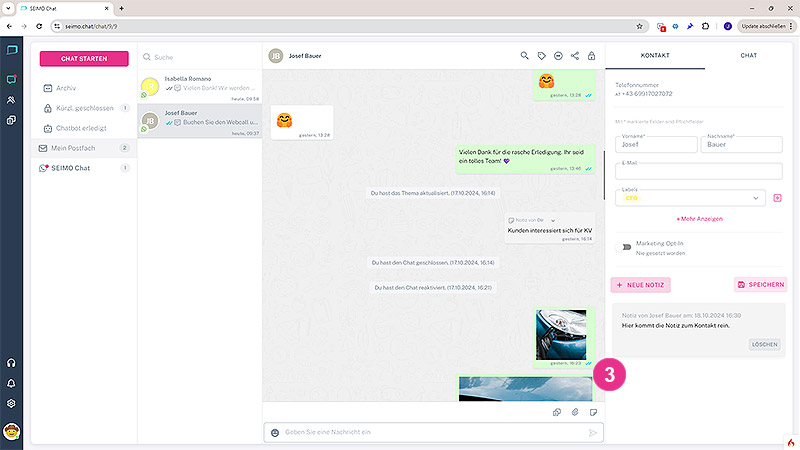
Task: Click the E-Mail input field
Action: 697,171
